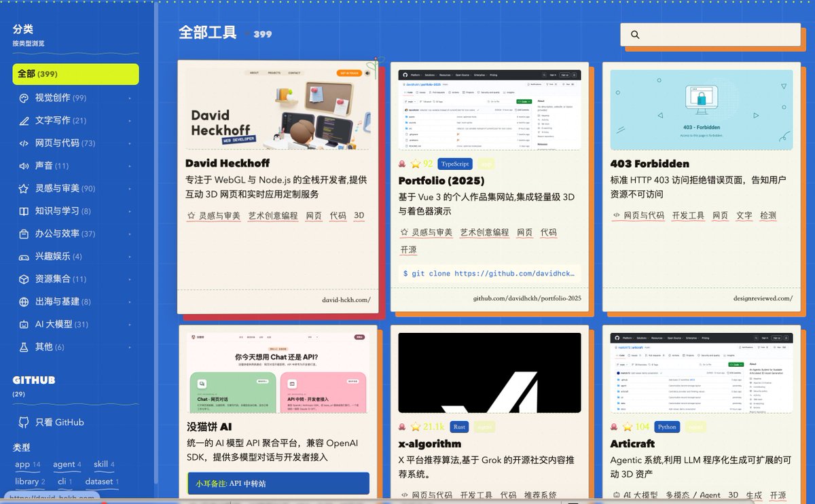
Task: Click the speaker icon beside 声音
Action: (x=24, y=166)
